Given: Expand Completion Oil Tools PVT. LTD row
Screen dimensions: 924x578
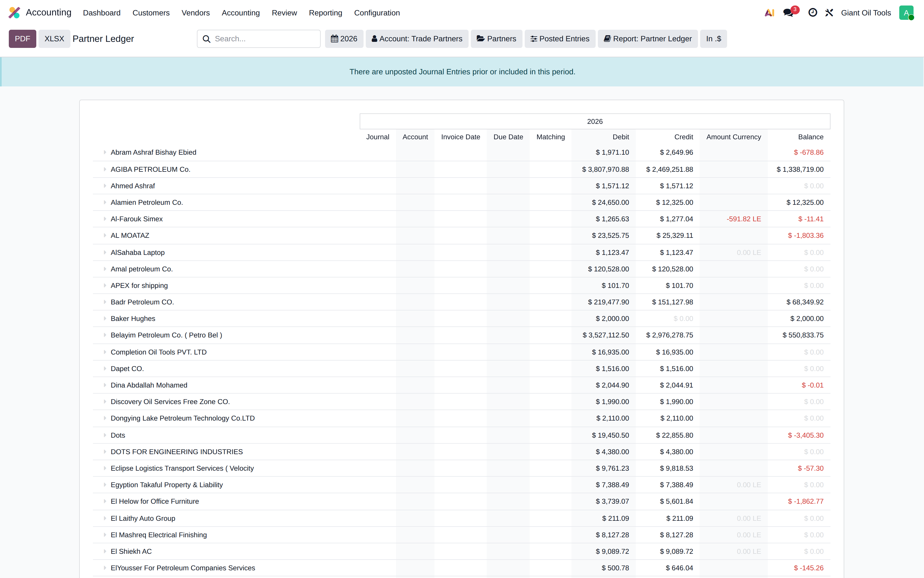Looking at the screenshot, I should (105, 352).
